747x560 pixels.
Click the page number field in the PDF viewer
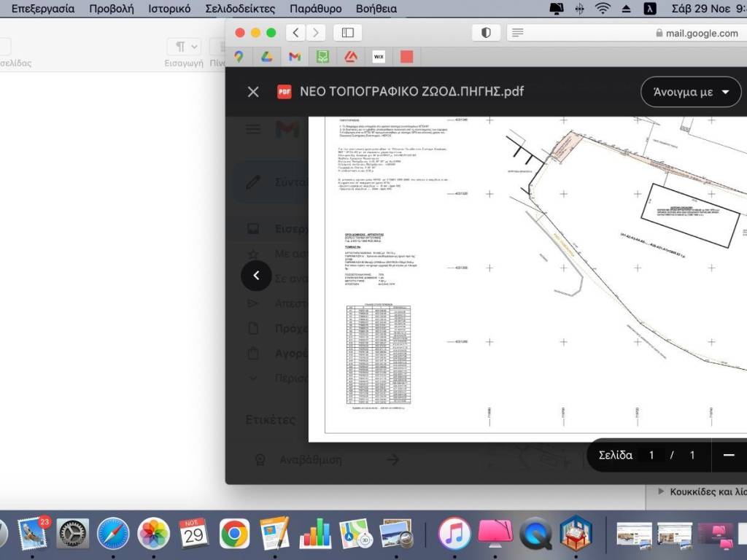pos(651,455)
